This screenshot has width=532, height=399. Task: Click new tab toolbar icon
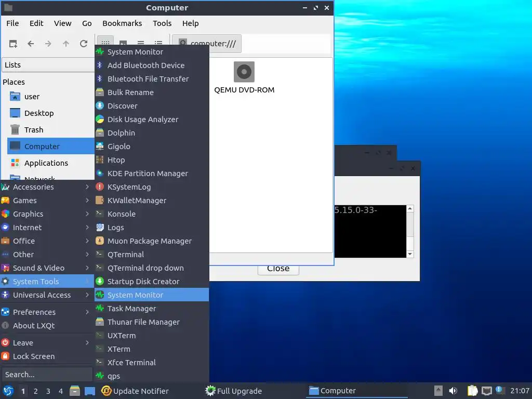[13, 44]
